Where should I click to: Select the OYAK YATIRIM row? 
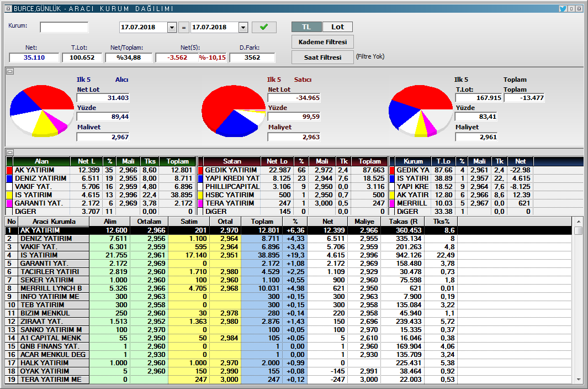[289, 371]
